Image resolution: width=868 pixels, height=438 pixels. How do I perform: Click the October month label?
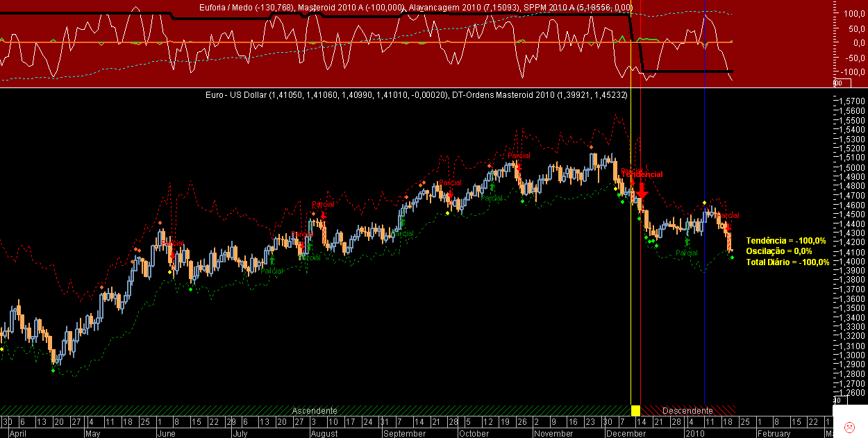point(474,433)
